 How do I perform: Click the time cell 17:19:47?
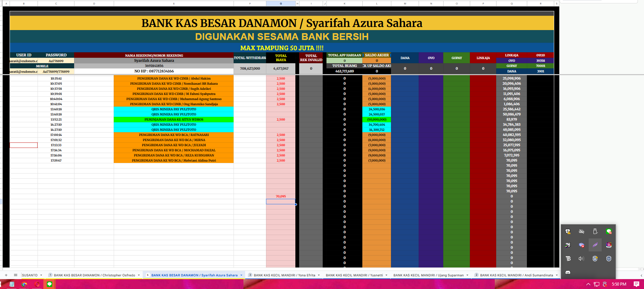pos(56,161)
